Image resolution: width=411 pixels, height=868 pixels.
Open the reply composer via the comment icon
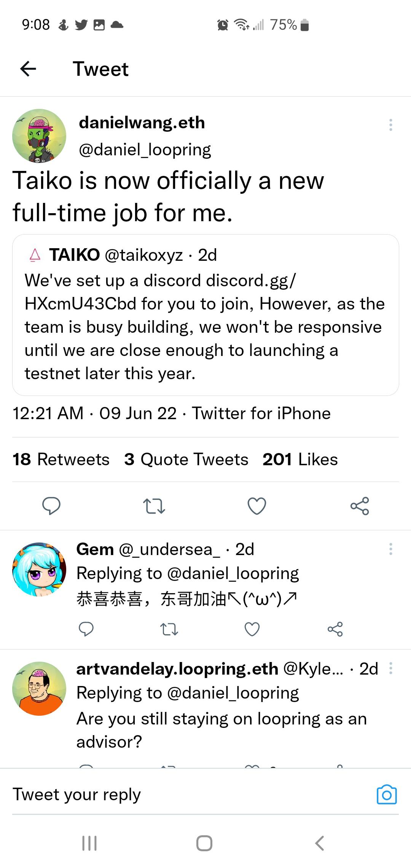pyautogui.click(x=52, y=506)
